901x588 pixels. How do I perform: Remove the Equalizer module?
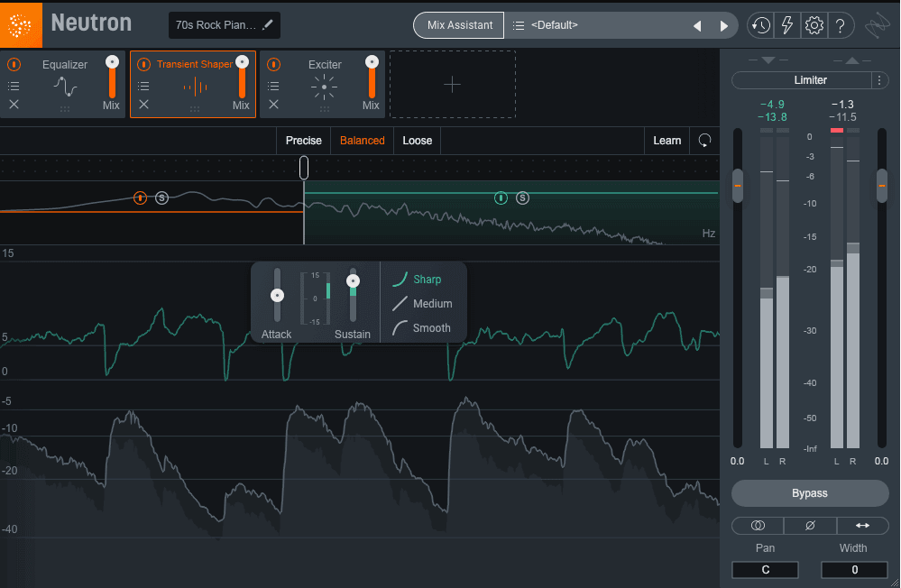coord(14,104)
